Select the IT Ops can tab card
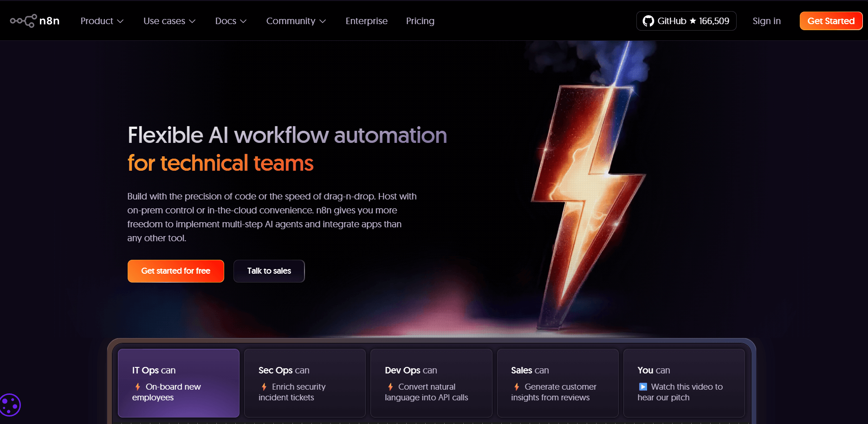Viewport: 868px width, 424px height. pyautogui.click(x=179, y=383)
